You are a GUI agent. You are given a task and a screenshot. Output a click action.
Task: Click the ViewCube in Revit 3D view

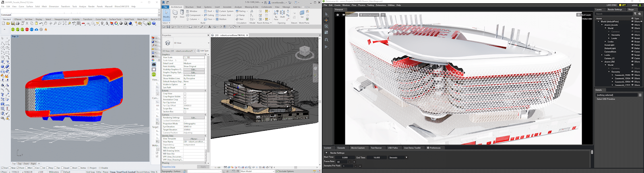point(305,51)
